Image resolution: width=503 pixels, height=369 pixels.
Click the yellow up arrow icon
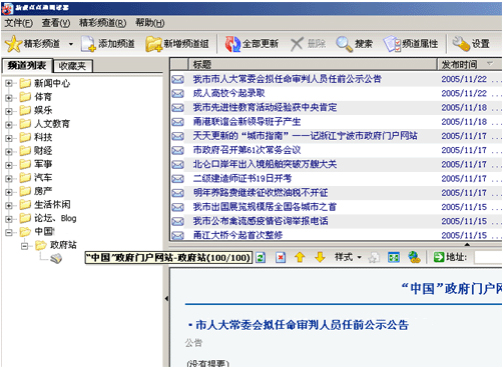(300, 257)
